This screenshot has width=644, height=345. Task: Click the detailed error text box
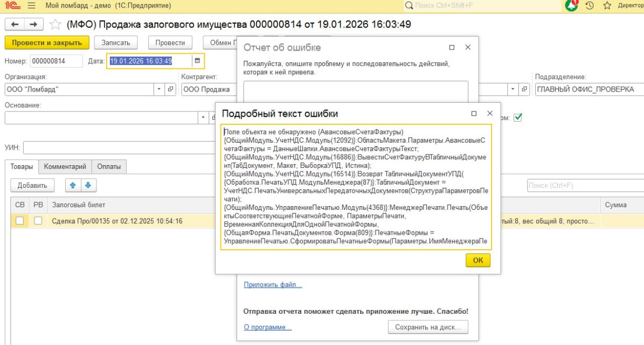point(356,187)
